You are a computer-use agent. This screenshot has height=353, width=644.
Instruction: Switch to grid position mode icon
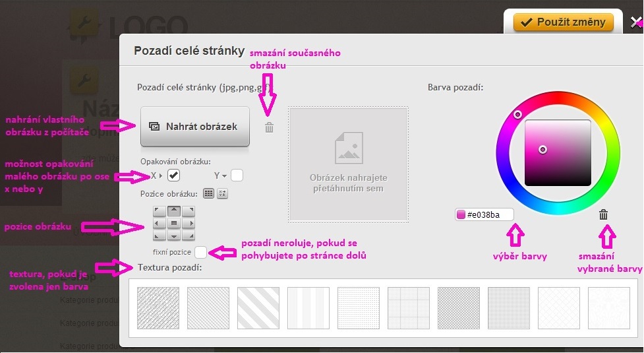coord(208,194)
